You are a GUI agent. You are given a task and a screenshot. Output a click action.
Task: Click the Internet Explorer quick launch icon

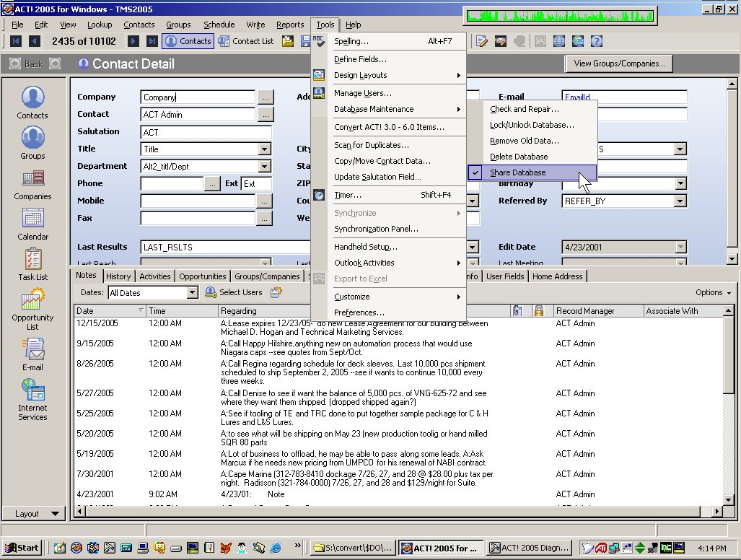(275, 548)
